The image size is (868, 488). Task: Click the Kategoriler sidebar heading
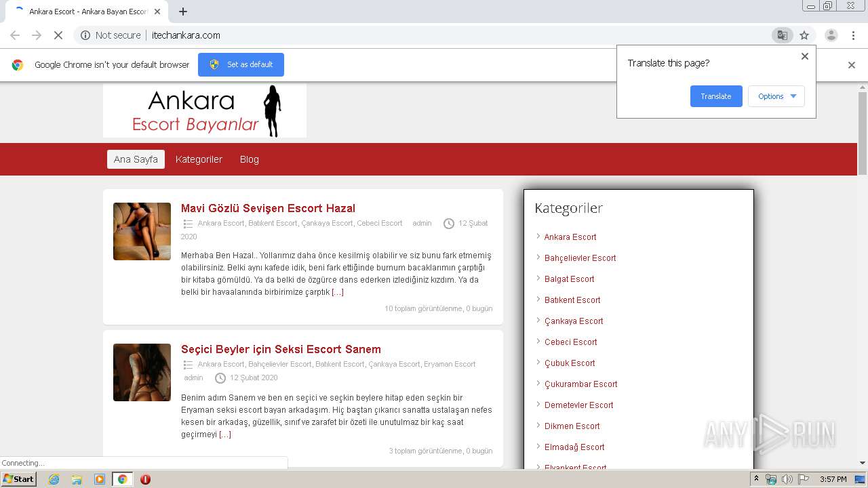point(569,208)
